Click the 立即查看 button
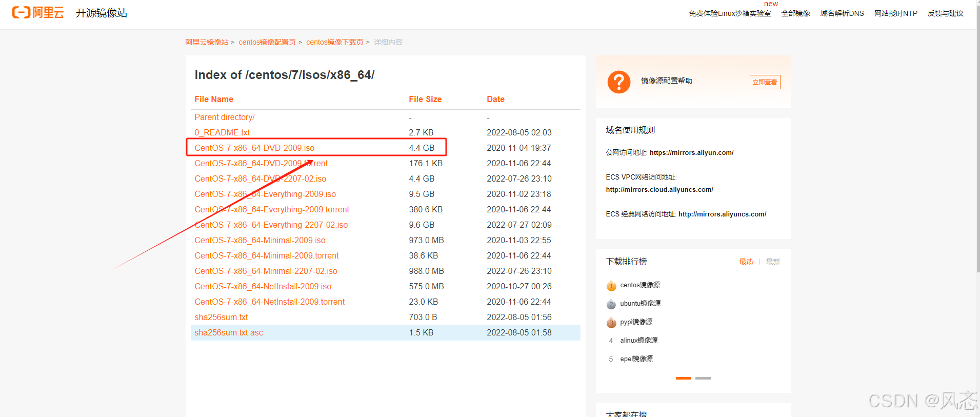 tap(765, 82)
